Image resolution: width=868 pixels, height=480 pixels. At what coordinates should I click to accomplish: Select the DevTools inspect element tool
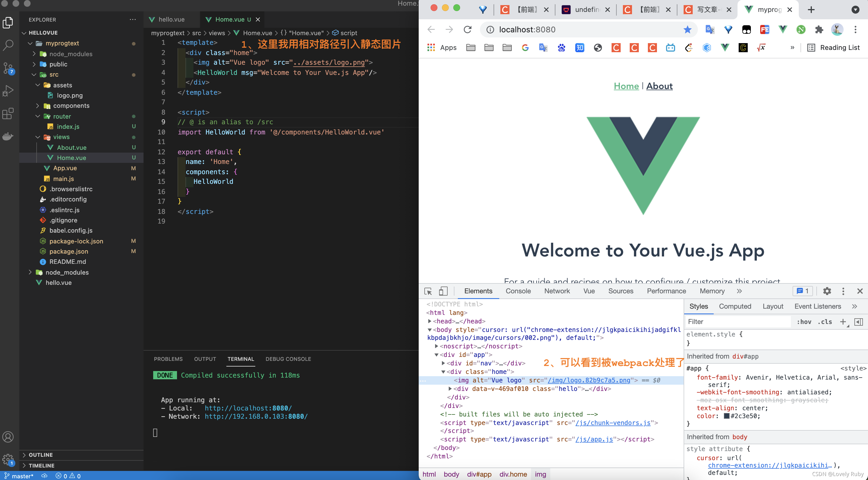(x=428, y=291)
